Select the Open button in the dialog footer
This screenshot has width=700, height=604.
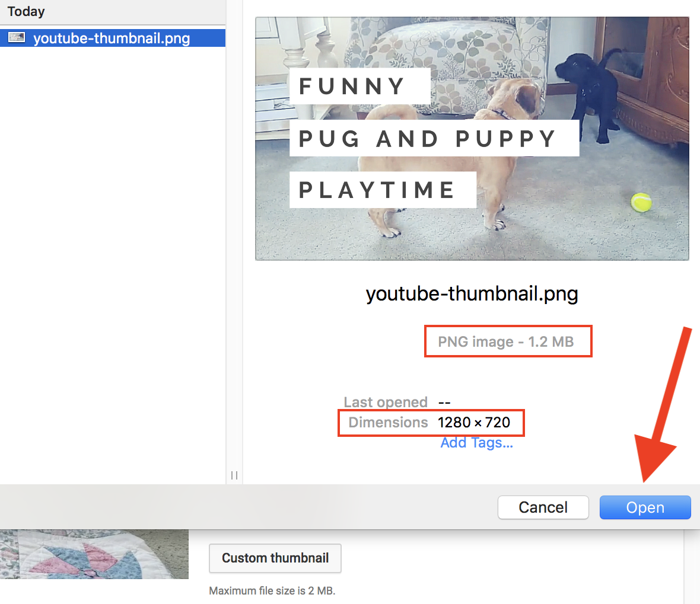click(645, 507)
